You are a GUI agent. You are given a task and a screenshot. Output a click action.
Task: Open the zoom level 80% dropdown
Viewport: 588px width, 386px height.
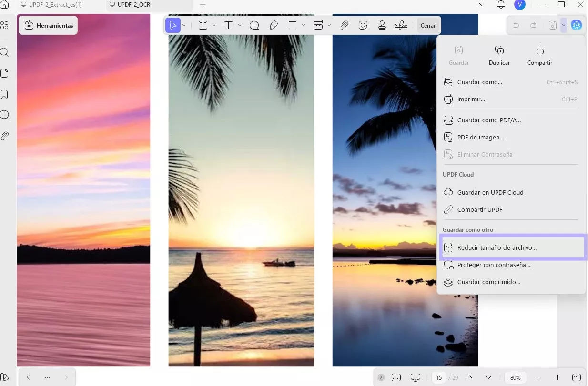click(515, 377)
